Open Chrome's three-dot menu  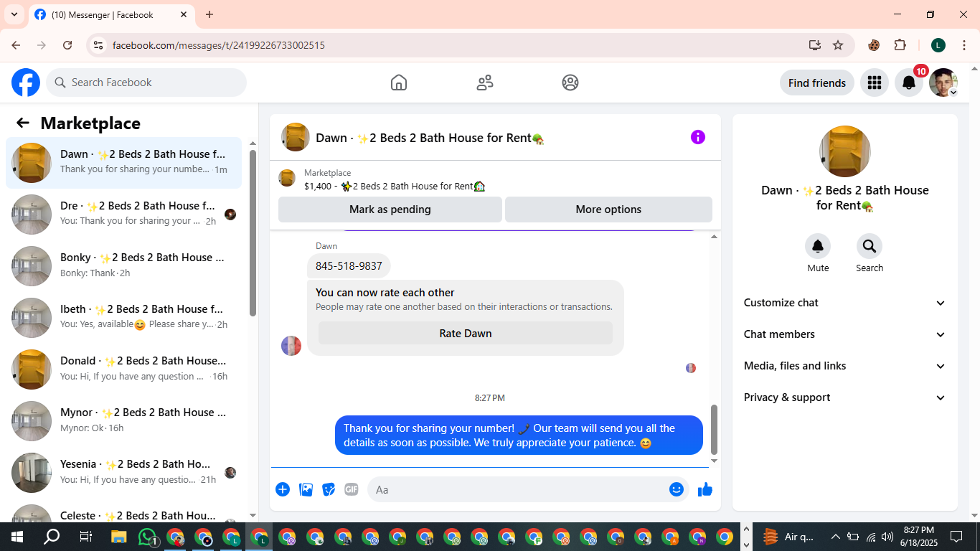coord(964,45)
